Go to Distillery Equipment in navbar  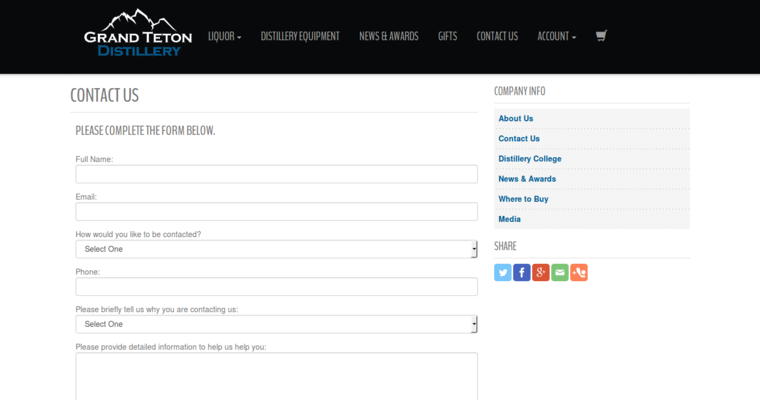300,36
